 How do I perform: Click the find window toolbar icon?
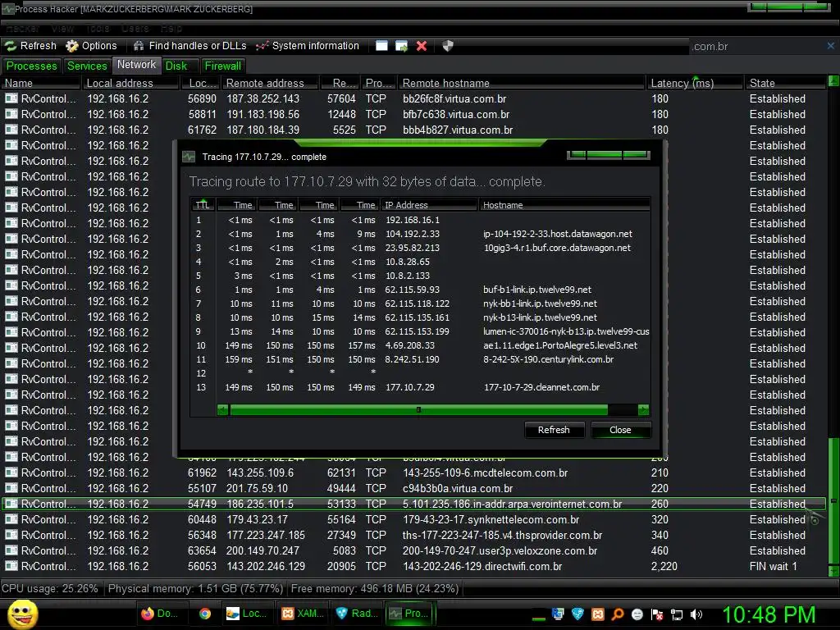tap(381, 46)
